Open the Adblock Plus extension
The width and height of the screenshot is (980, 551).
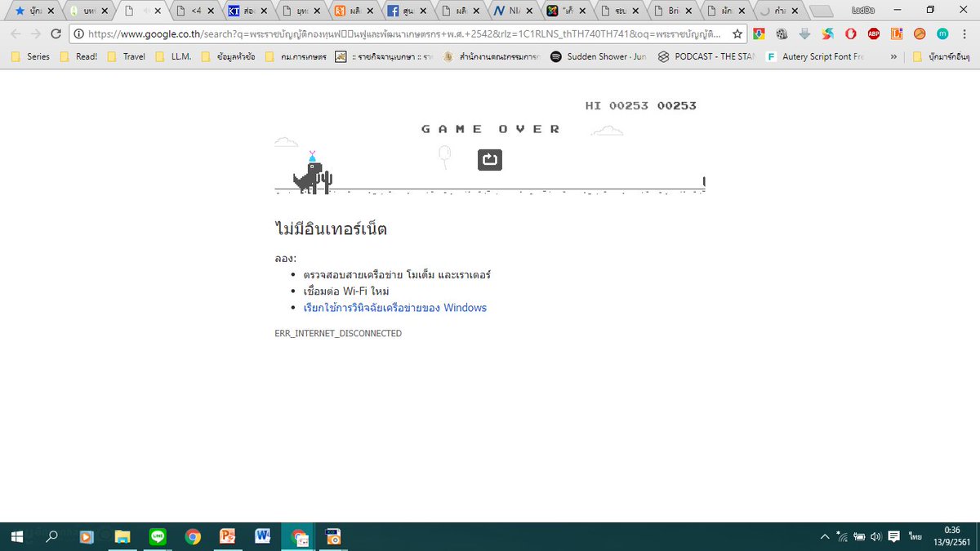click(x=872, y=34)
